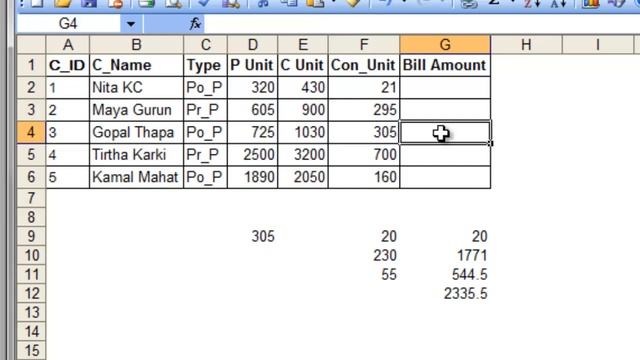This screenshot has width=640, height=360.
Task: Select column A header
Action: pos(68,44)
